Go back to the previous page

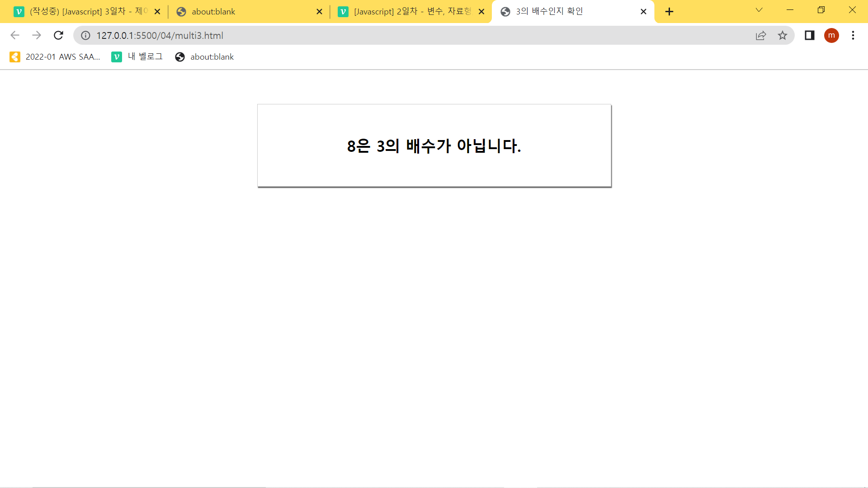(15, 35)
